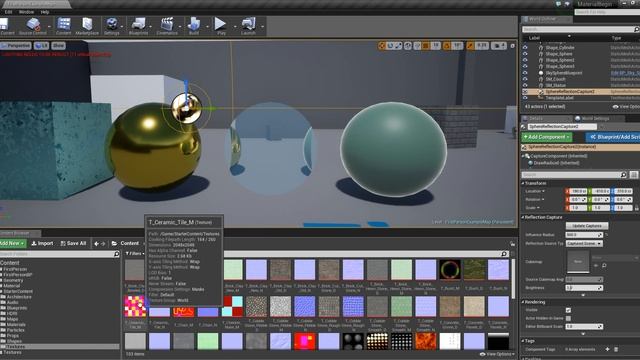Open the Perspective viewport mode dropdown
Viewport: 640px width, 360px height.
[x=16, y=46]
